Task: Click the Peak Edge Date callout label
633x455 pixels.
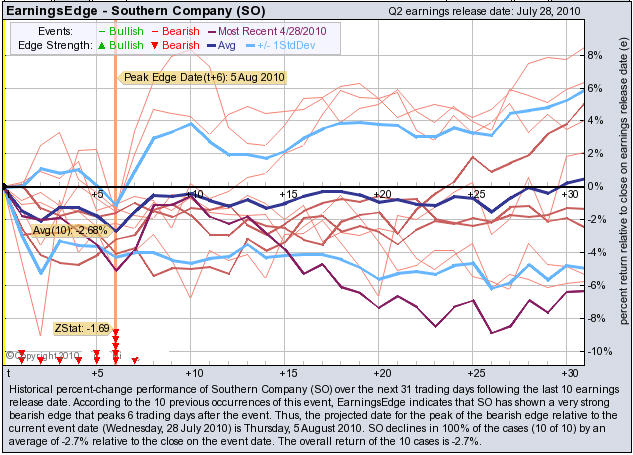Action: point(190,77)
